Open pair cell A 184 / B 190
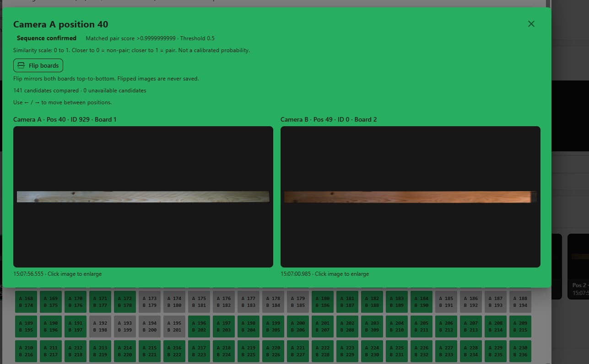This screenshot has width=589, height=364. click(x=422, y=302)
